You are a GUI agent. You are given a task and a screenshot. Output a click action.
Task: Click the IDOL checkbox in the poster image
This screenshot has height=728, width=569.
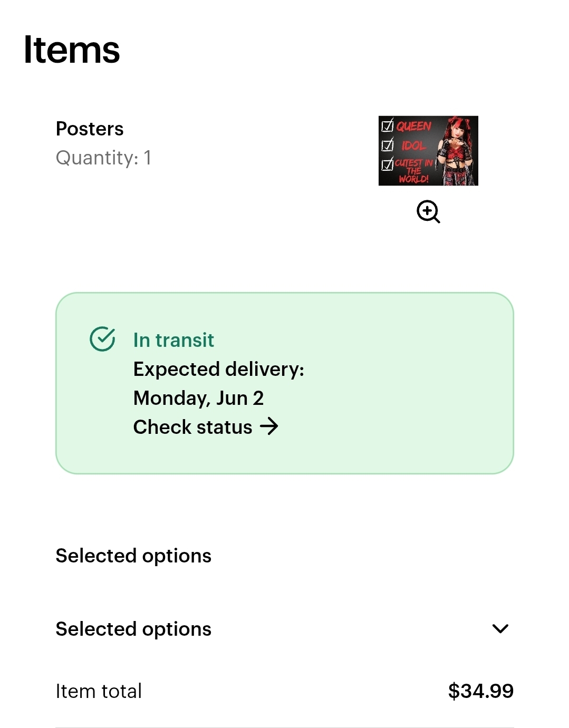388,144
